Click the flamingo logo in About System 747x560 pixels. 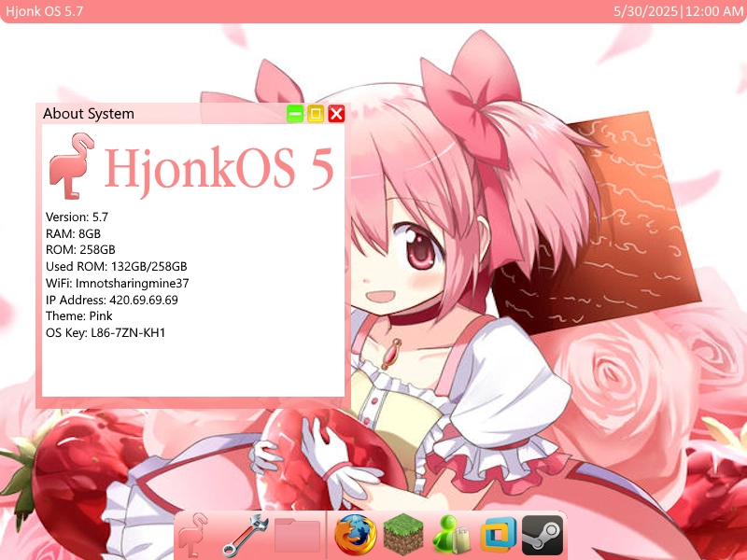coord(72,166)
